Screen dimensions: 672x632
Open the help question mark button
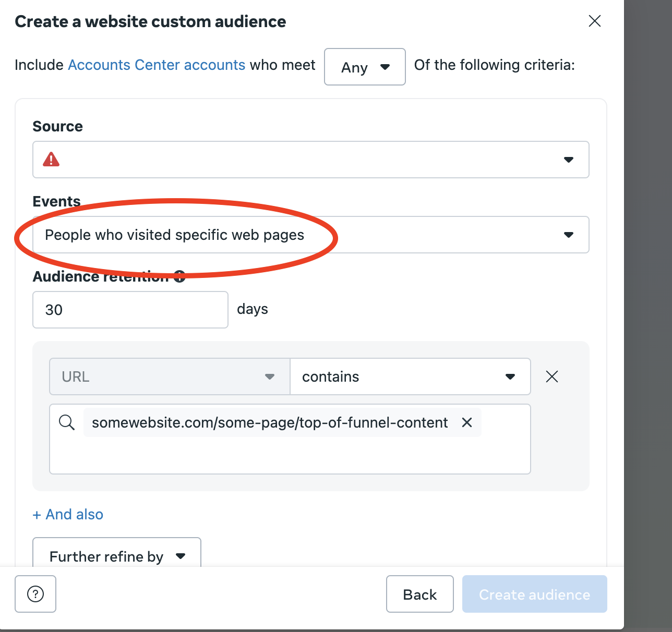point(35,594)
